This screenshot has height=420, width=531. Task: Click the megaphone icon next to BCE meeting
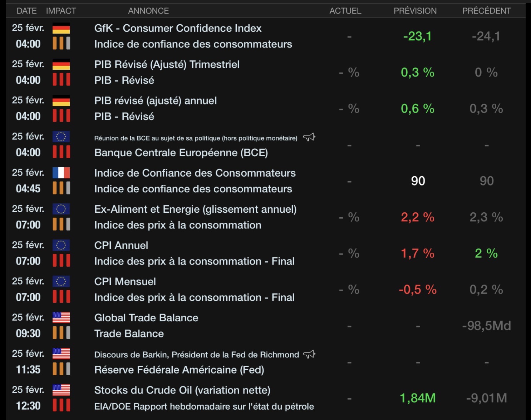[x=309, y=137]
